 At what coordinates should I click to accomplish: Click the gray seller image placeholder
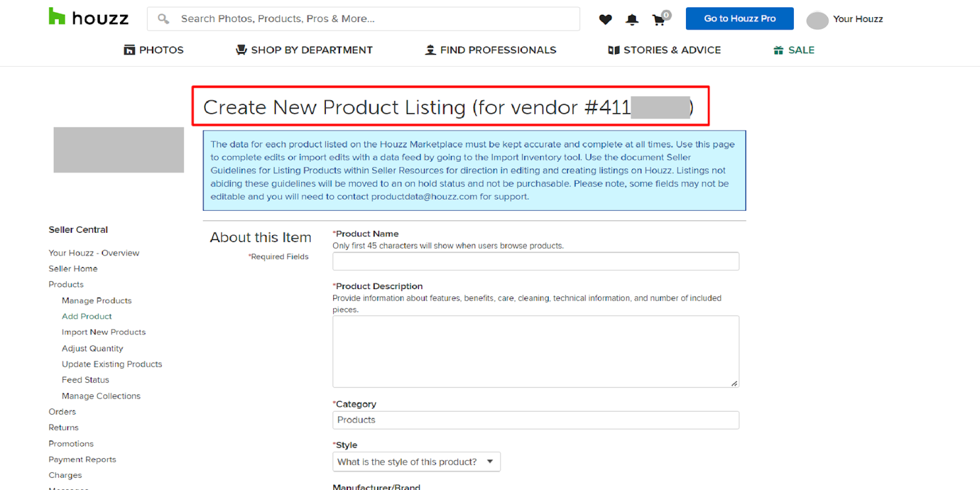pos(119,150)
